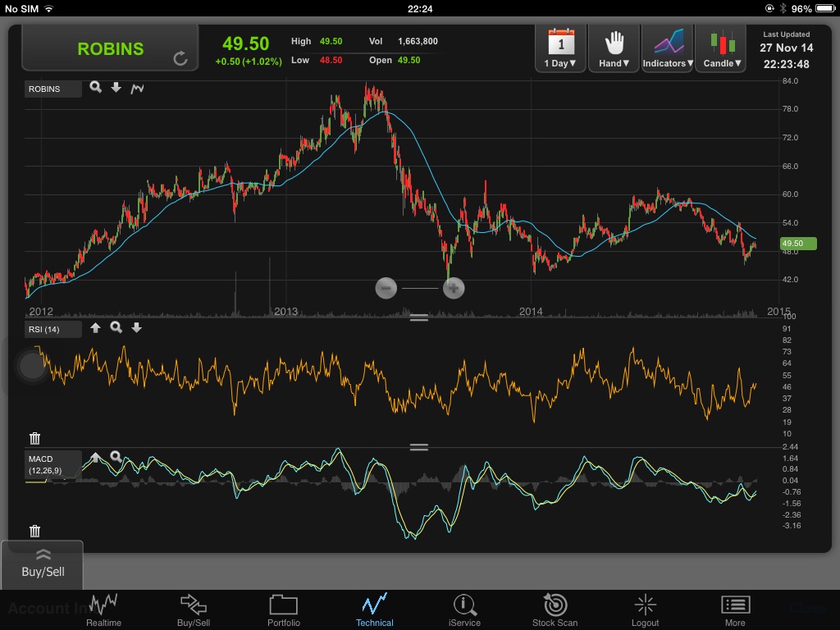Open the Portfolio tab

pyautogui.click(x=282, y=610)
